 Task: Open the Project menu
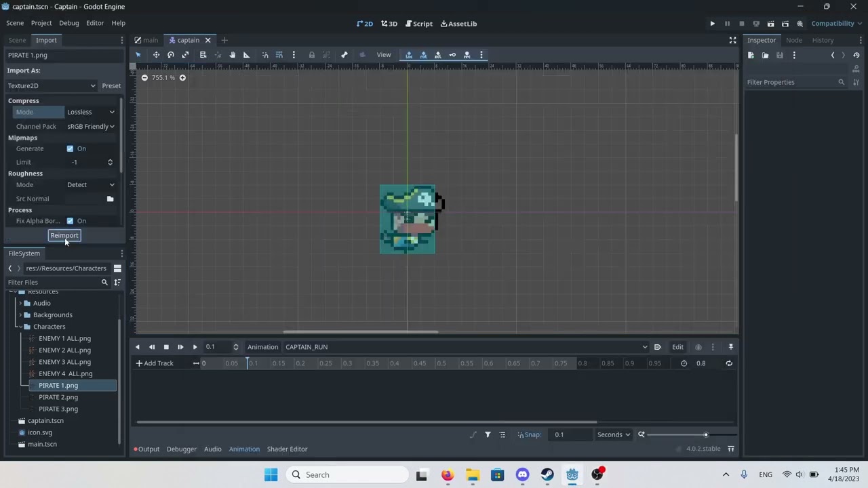41,22
